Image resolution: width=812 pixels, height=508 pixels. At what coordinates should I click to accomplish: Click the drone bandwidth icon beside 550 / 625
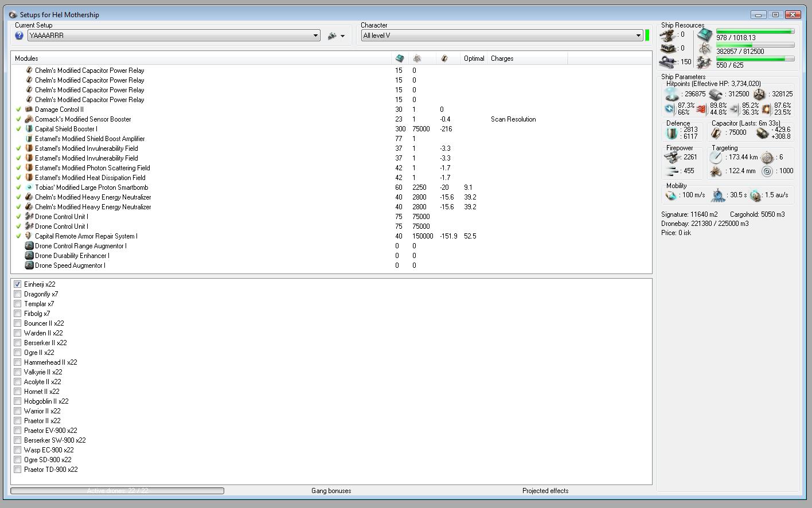[x=705, y=62]
